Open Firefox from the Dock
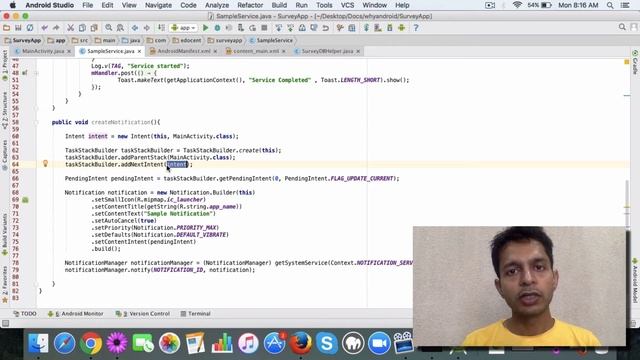The image size is (640, 360). [x=301, y=343]
